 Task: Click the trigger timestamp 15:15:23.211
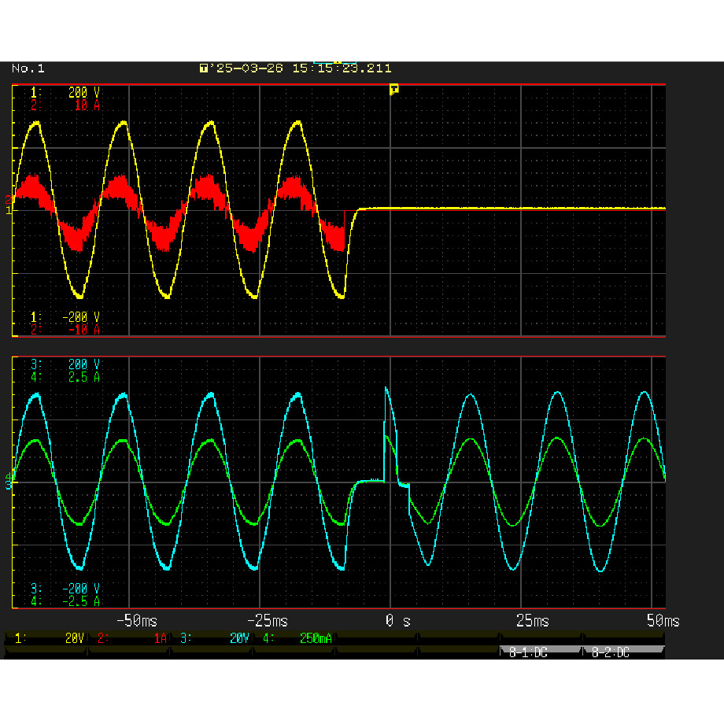(342, 68)
